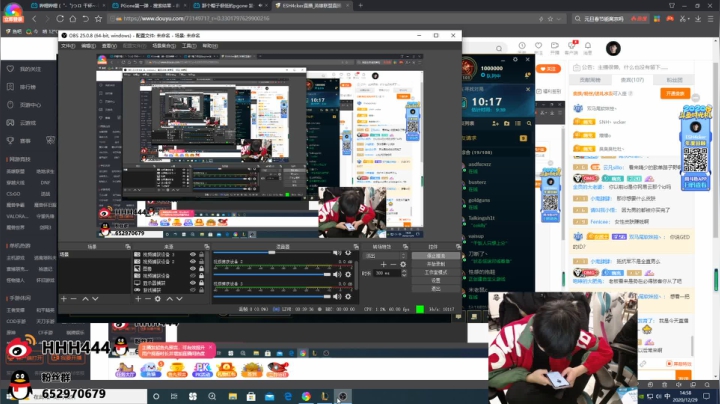Toggle lock on 视频捕获设备 3 source
720x404 pixels.
coord(201,254)
